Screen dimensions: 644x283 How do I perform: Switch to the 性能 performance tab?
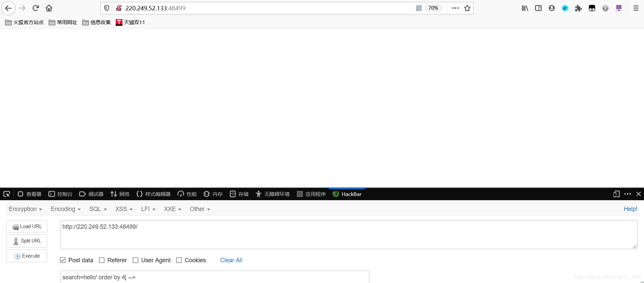(x=187, y=194)
